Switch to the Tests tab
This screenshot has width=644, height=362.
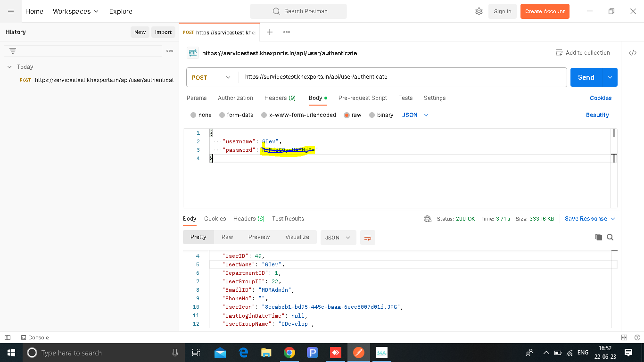click(x=405, y=98)
